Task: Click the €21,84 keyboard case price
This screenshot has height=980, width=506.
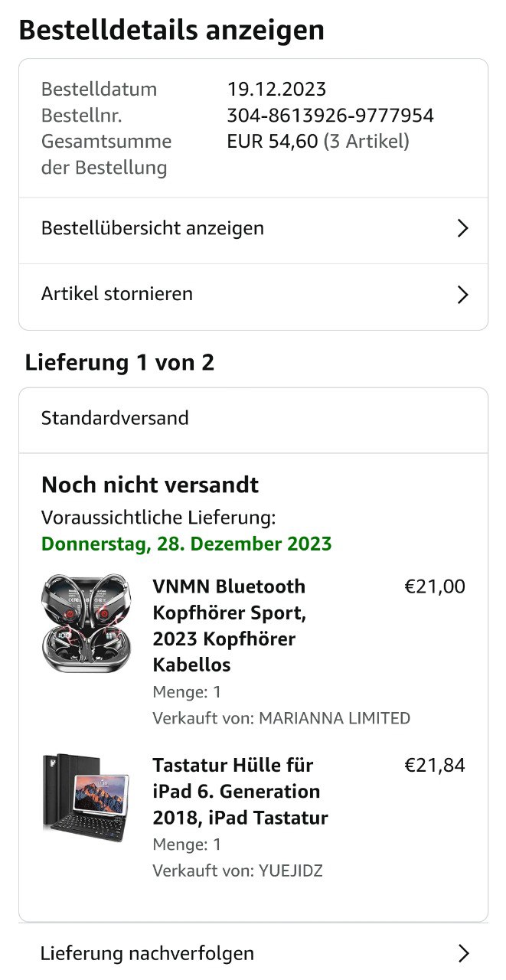Action: point(434,766)
